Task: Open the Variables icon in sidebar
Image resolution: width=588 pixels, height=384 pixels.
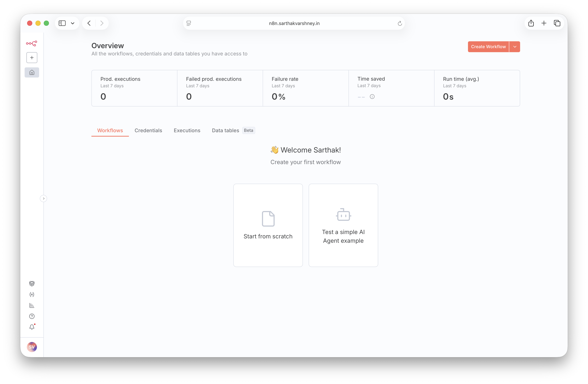Action: click(x=32, y=295)
